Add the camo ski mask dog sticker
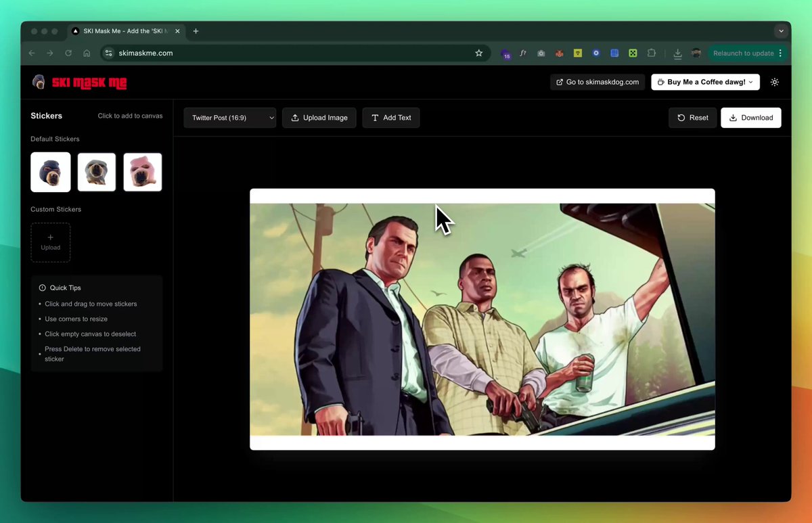Viewport: 812px width, 523px height. pos(97,173)
